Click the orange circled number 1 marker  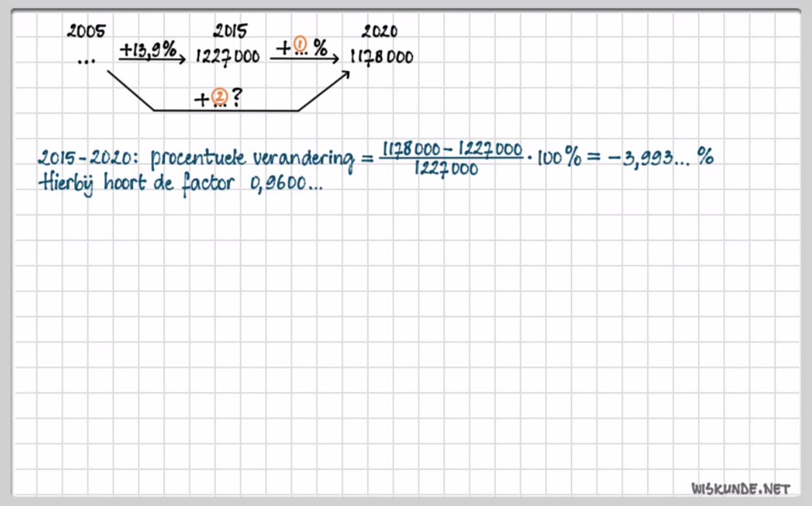300,45
